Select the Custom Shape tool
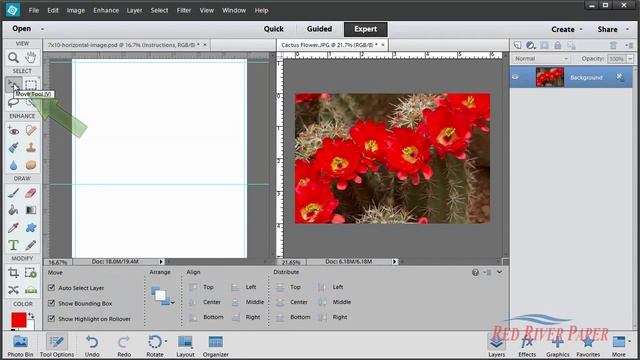Screen dimensions: 640x360 [31, 228]
